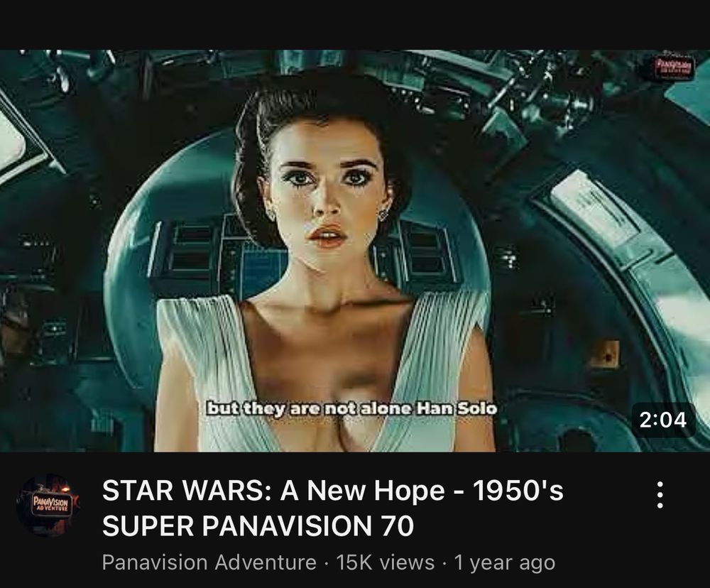
Task: Open the three-dot video options menu
Action: 660,495
